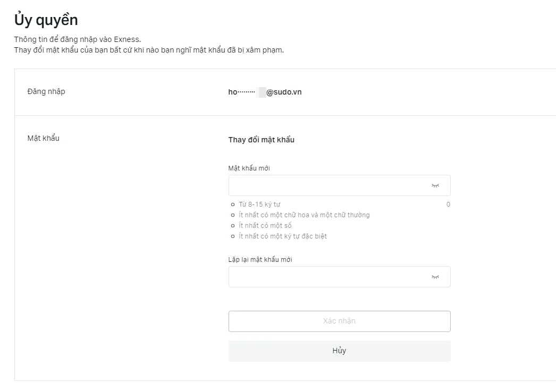
Task: Click the Thay đổi mật khẩu section title
Action: 262,140
